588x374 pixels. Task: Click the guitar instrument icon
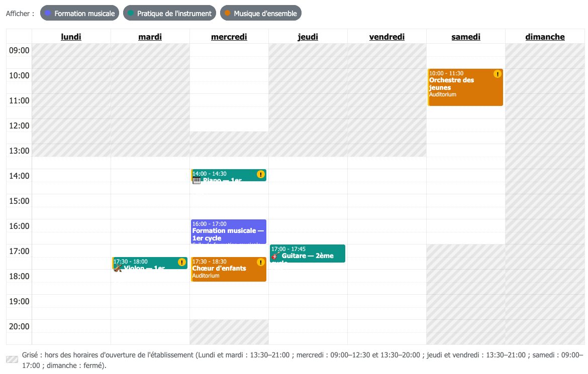pyautogui.click(x=275, y=256)
